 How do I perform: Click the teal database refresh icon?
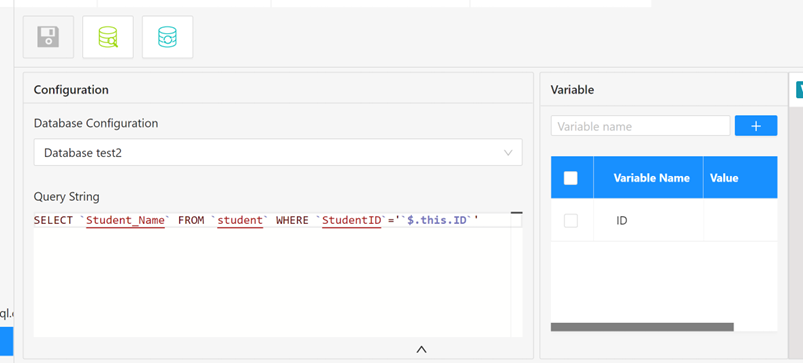pyautogui.click(x=167, y=37)
